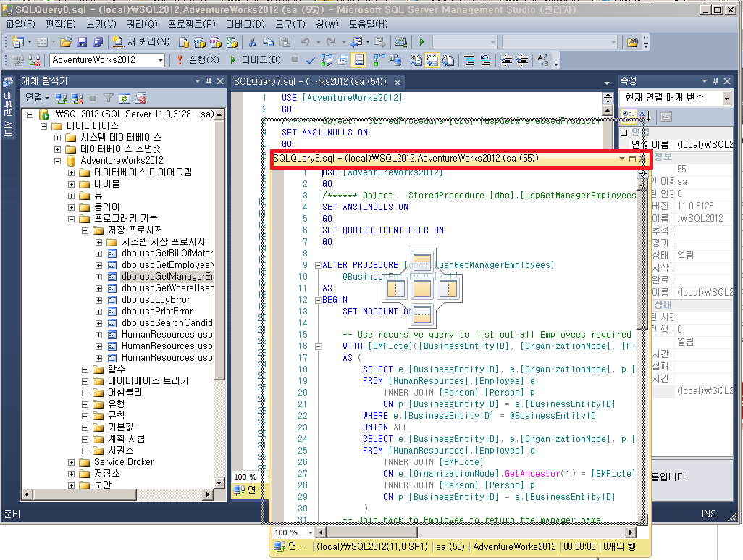Viewport: 743px width, 560px height.
Task: Click the Disconnect icon in Object Explorer
Action: pos(77,98)
